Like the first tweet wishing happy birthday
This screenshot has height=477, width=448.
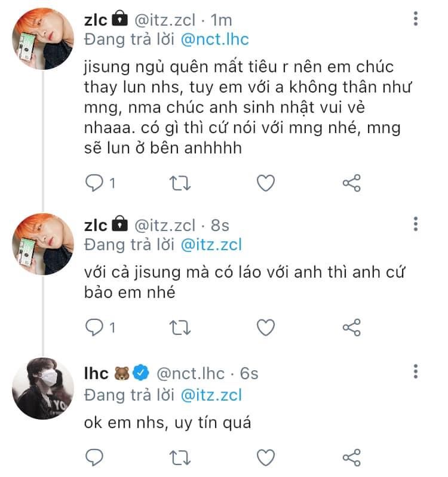266,183
